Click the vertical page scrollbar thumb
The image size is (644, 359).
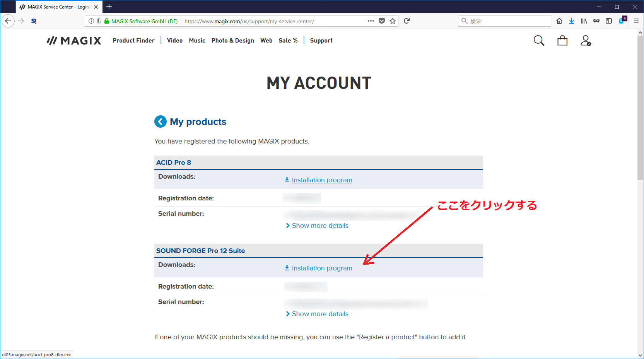[x=641, y=108]
